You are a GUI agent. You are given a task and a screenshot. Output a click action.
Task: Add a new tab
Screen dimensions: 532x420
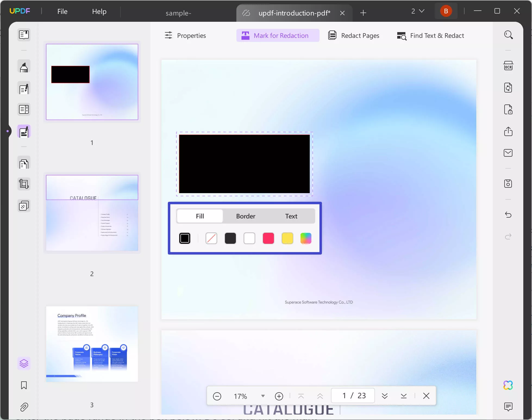click(x=363, y=13)
